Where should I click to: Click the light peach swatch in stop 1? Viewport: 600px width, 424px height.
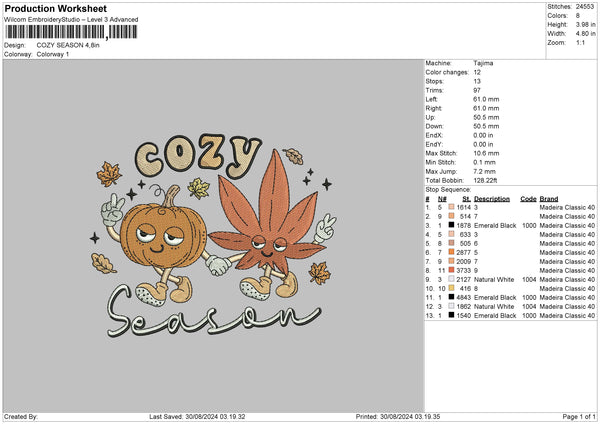coord(452,208)
